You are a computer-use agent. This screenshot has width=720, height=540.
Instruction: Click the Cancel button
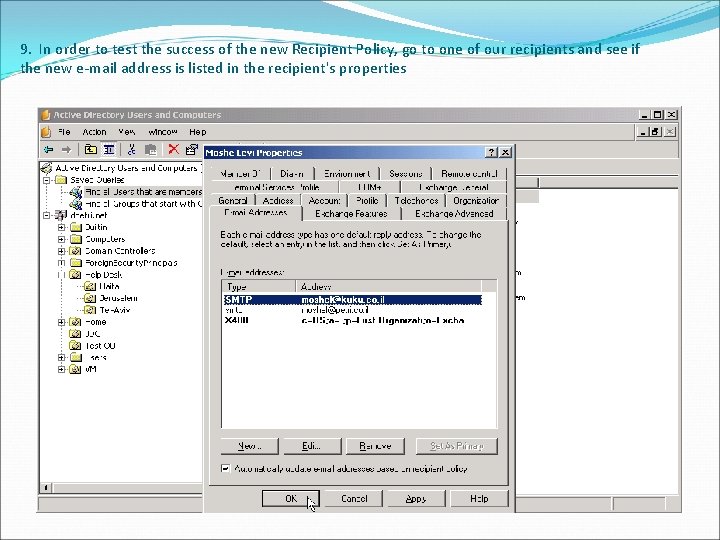(x=354, y=499)
